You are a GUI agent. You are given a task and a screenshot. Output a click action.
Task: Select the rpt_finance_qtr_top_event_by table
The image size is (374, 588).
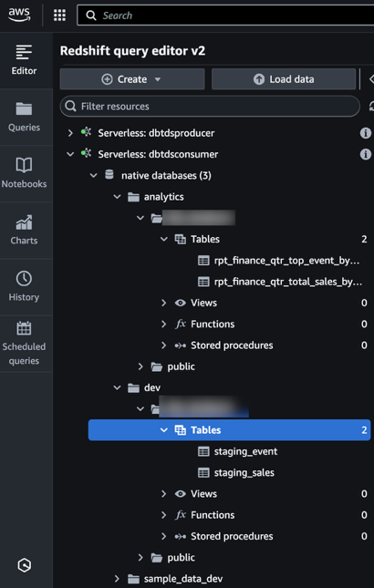(x=286, y=261)
